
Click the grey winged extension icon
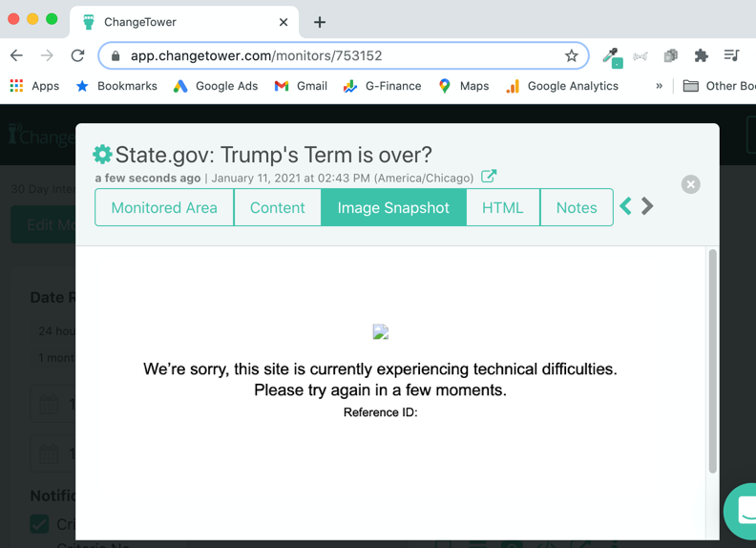[x=640, y=56]
